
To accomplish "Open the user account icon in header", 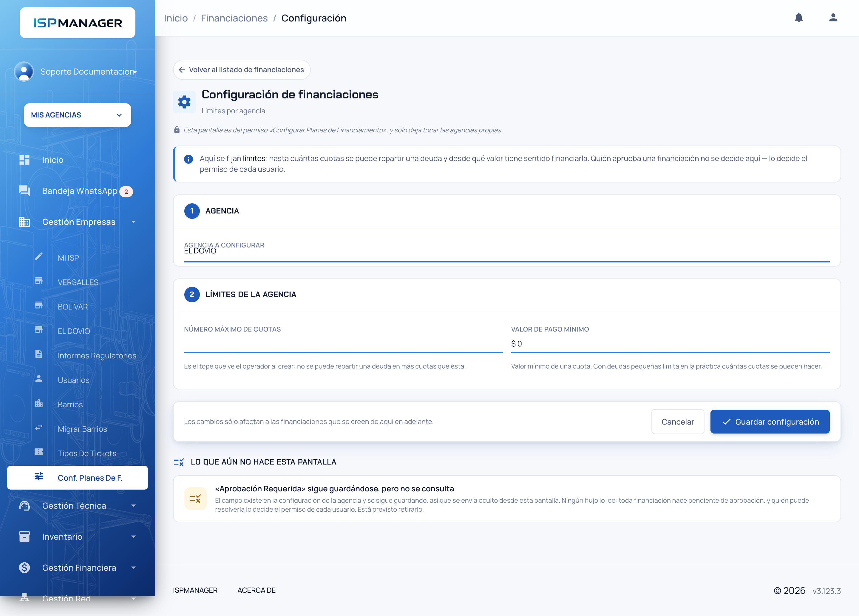I will click(x=833, y=17).
